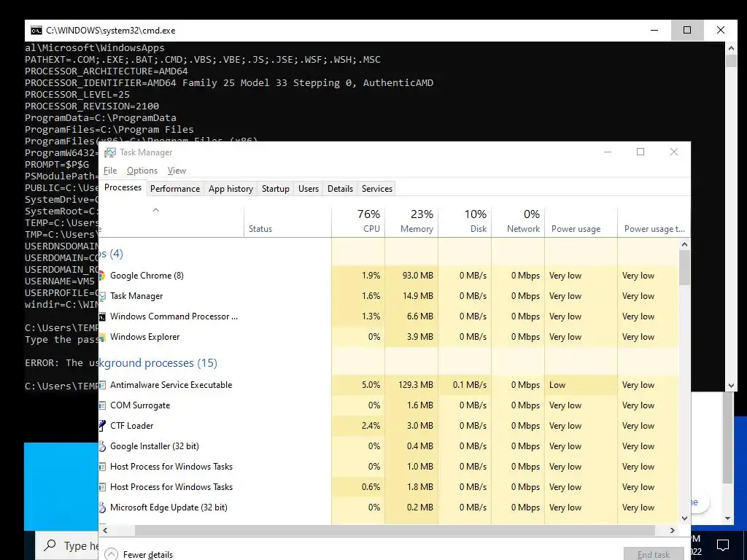
Task: Click cmd.exe window scroll up arrow
Action: [x=731, y=47]
